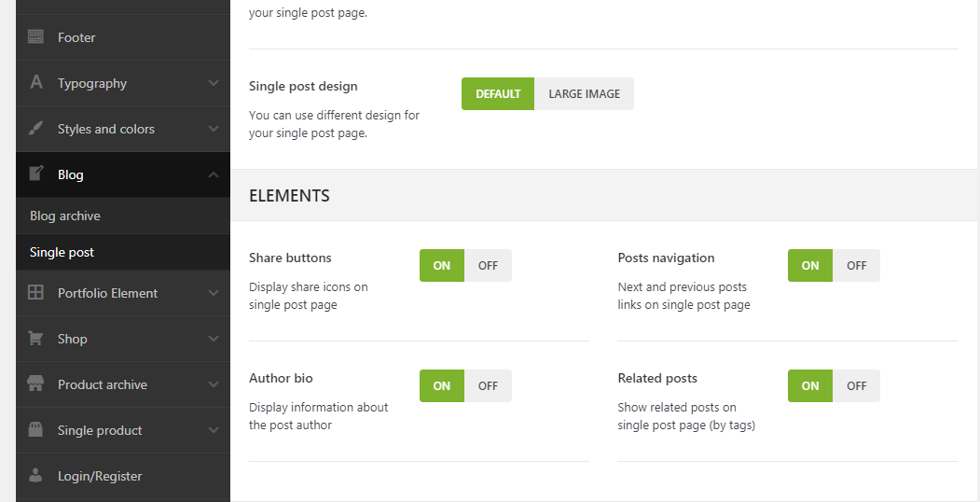Click the Product archive storefront icon
The width and height of the screenshot is (980, 502).
tap(36, 384)
